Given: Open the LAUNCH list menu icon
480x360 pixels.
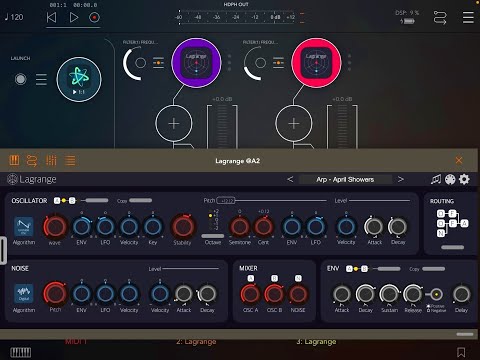Looking at the screenshot, I should 41,79.
